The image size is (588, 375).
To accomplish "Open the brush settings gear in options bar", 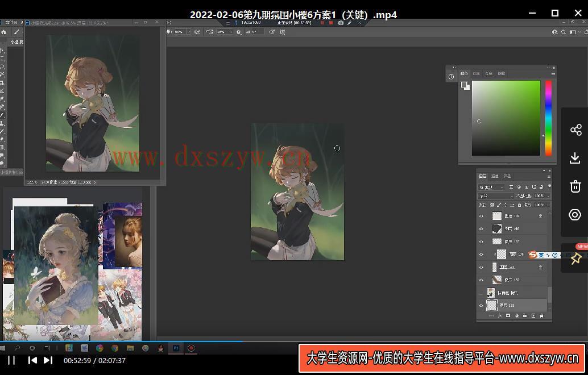I will pyautogui.click(x=239, y=32).
